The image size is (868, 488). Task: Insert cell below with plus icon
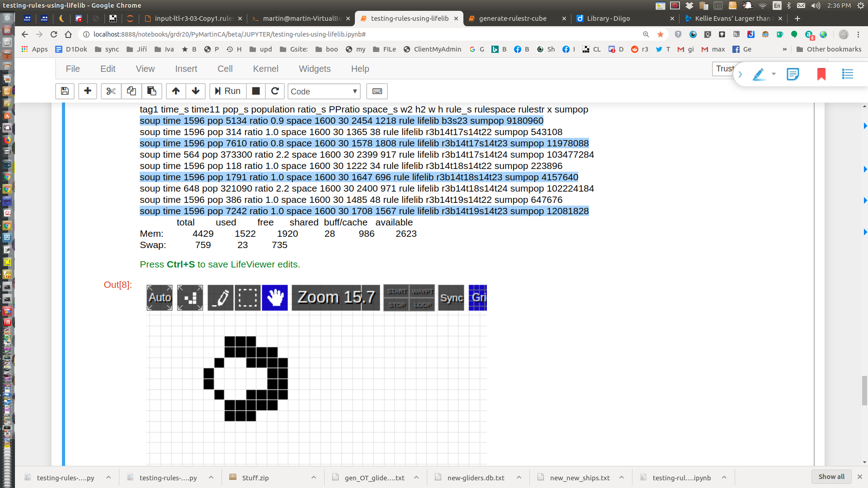point(88,91)
